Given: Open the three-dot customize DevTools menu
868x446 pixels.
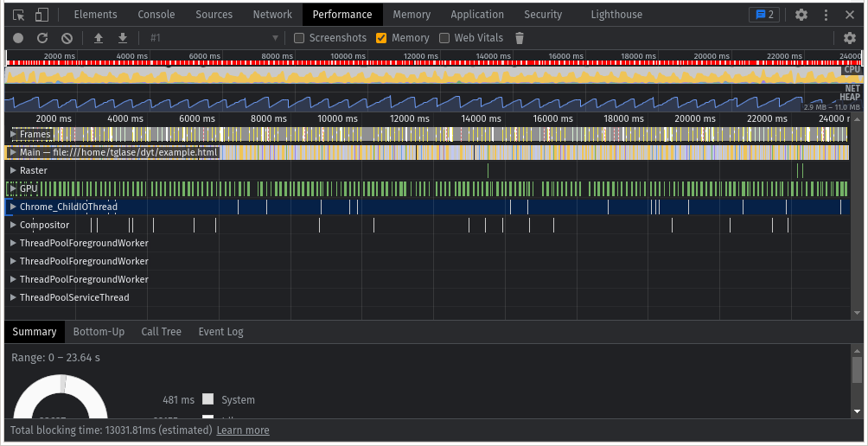Looking at the screenshot, I should 826,15.
